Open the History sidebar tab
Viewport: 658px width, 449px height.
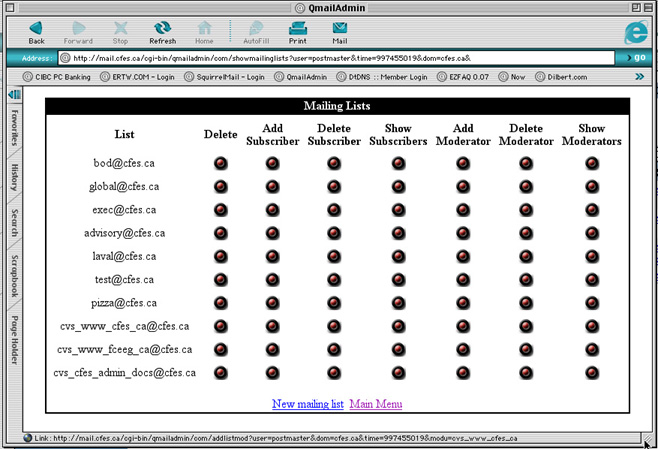pyautogui.click(x=15, y=178)
